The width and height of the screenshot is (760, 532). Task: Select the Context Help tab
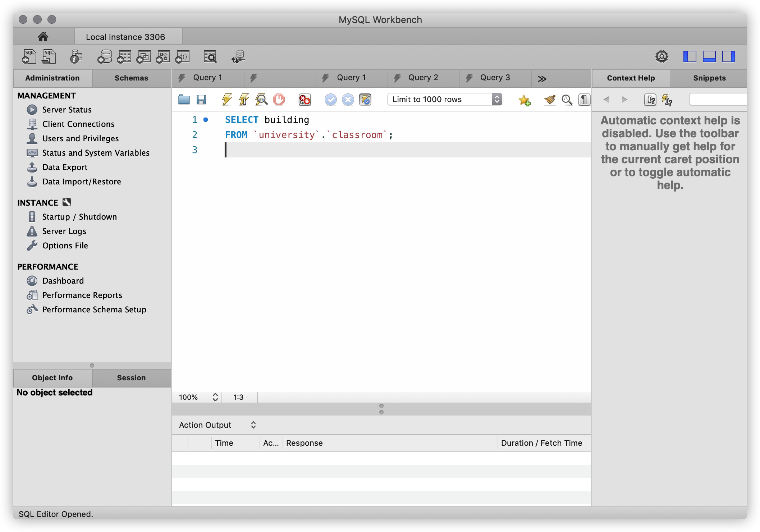click(x=631, y=78)
